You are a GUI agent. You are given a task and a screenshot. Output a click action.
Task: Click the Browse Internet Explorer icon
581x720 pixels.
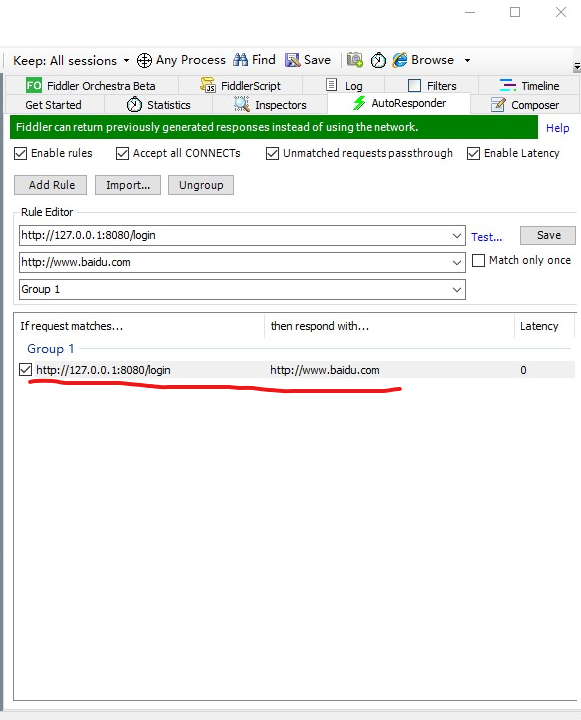pyautogui.click(x=400, y=60)
